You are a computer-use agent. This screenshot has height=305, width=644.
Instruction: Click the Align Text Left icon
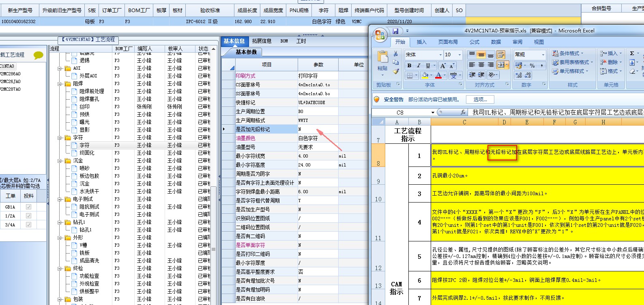(x=472, y=65)
